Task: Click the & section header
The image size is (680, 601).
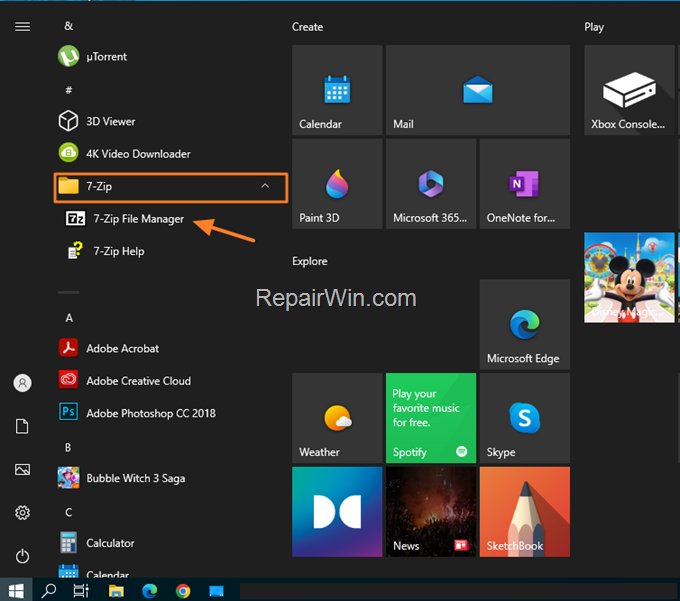Action: [69, 26]
